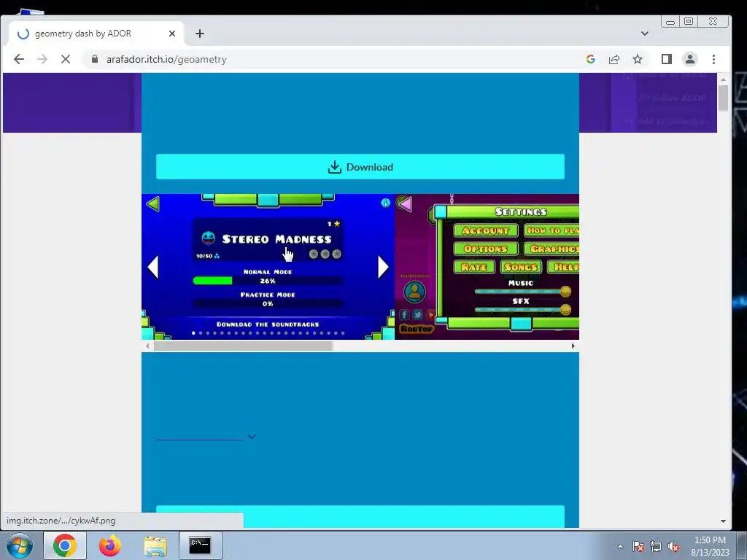The image size is (747, 560).
Task: Toggle the browser side panel icon
Action: (667, 59)
